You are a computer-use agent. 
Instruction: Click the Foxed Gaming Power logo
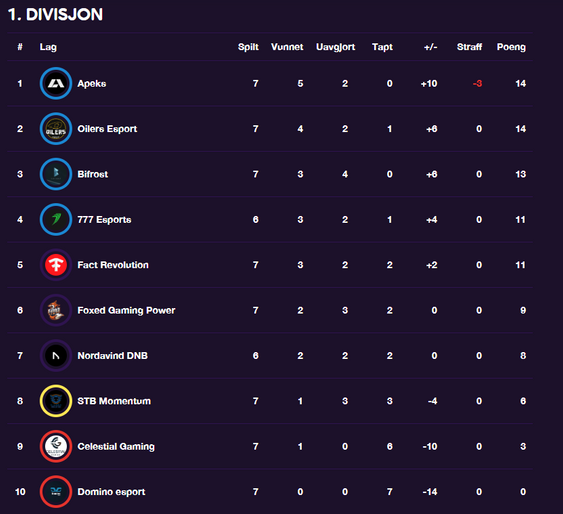point(56,310)
